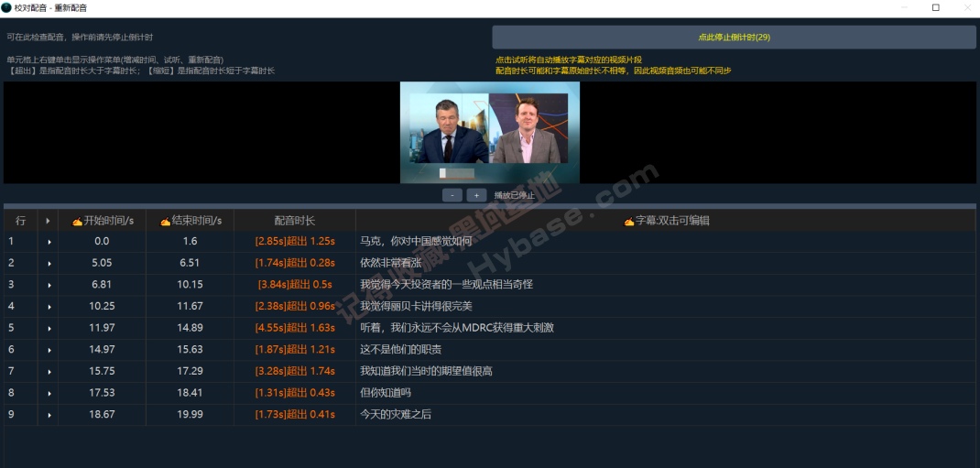Click the 开始时间/s column header
This screenshot has width=980, height=468.
point(102,221)
